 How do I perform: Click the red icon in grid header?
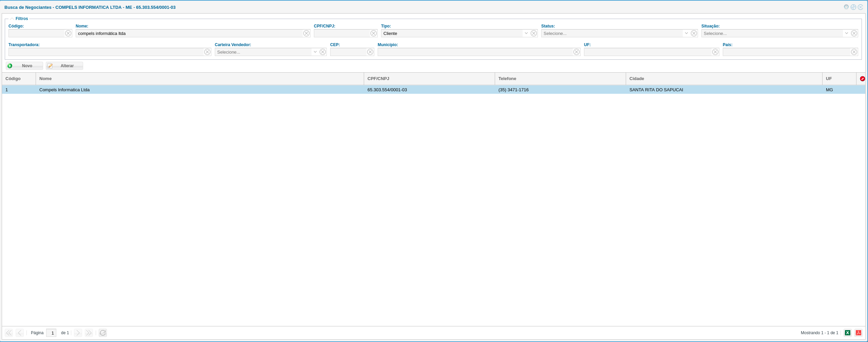pos(862,79)
